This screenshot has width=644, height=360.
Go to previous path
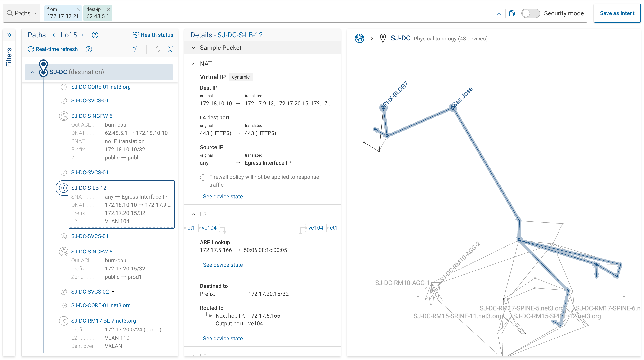click(53, 35)
